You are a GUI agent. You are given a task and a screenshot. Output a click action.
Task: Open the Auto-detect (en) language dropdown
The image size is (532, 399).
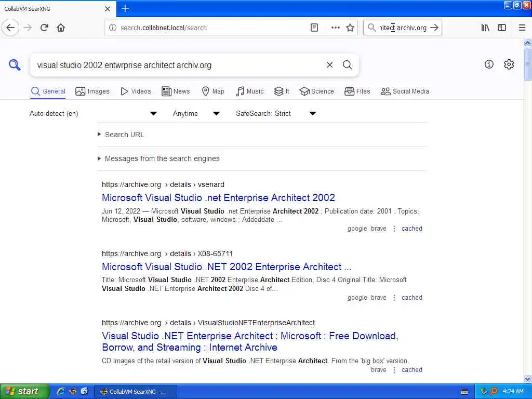[94, 113]
